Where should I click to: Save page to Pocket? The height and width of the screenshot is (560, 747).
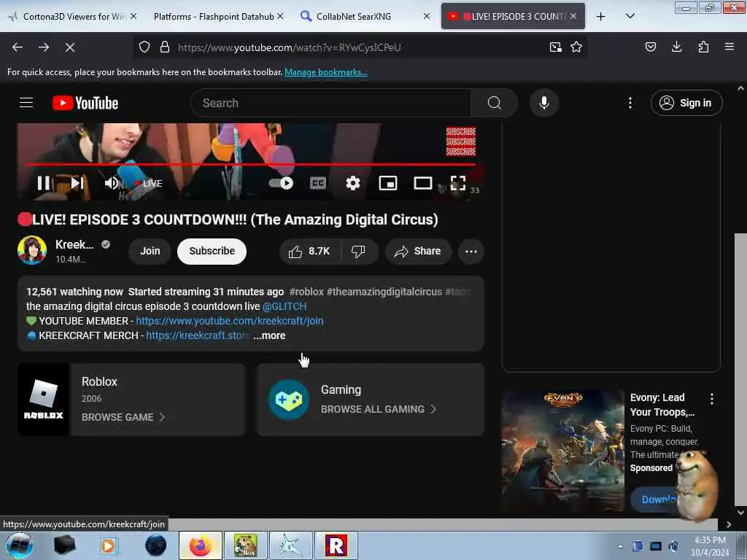tap(650, 47)
